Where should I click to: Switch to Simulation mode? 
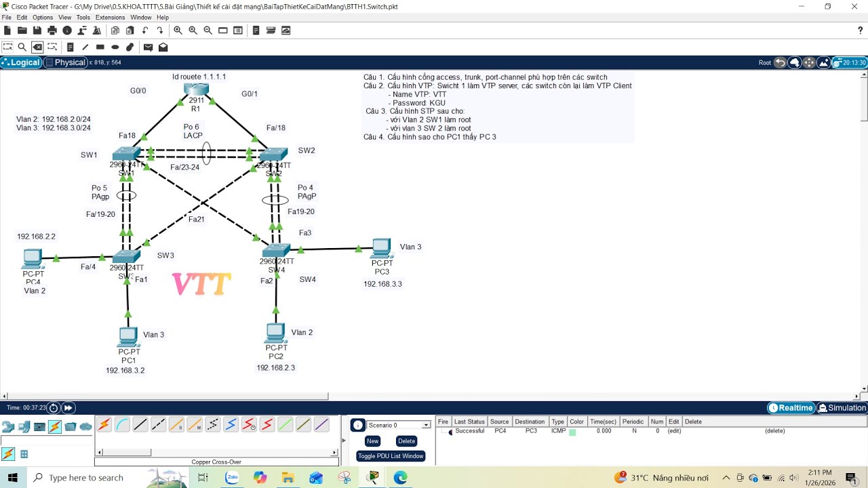(x=842, y=408)
